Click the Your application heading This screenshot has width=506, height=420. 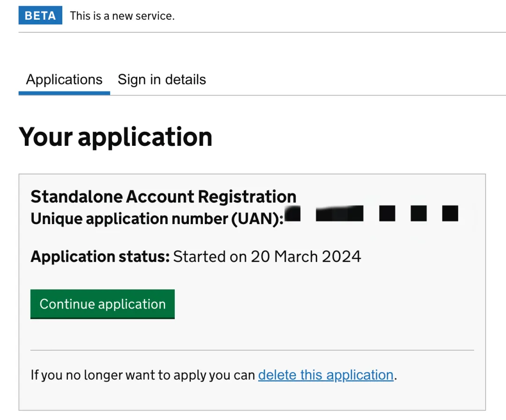tap(115, 137)
